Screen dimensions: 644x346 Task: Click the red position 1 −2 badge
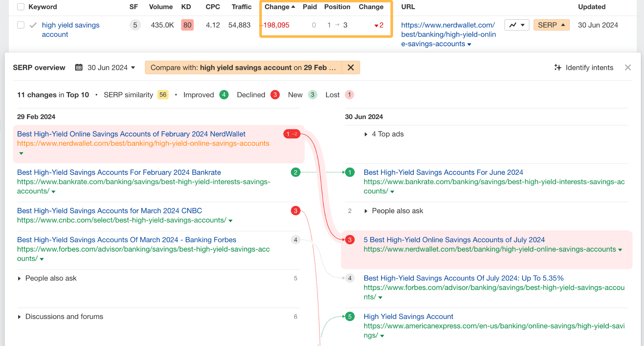[292, 134]
